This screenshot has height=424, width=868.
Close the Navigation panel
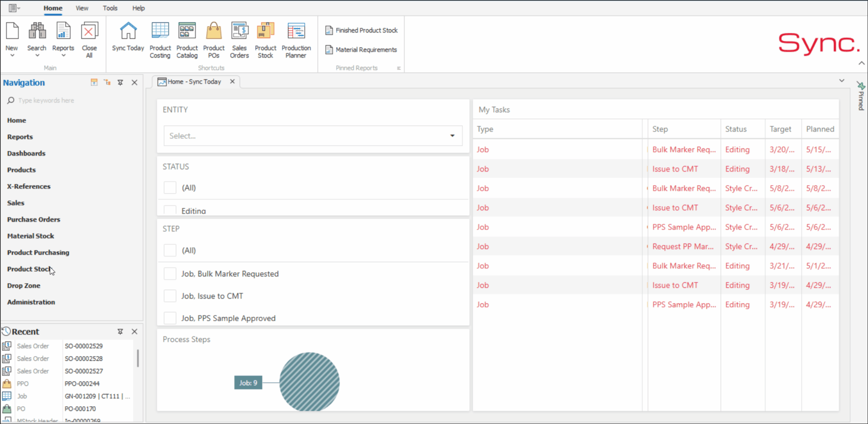click(134, 83)
